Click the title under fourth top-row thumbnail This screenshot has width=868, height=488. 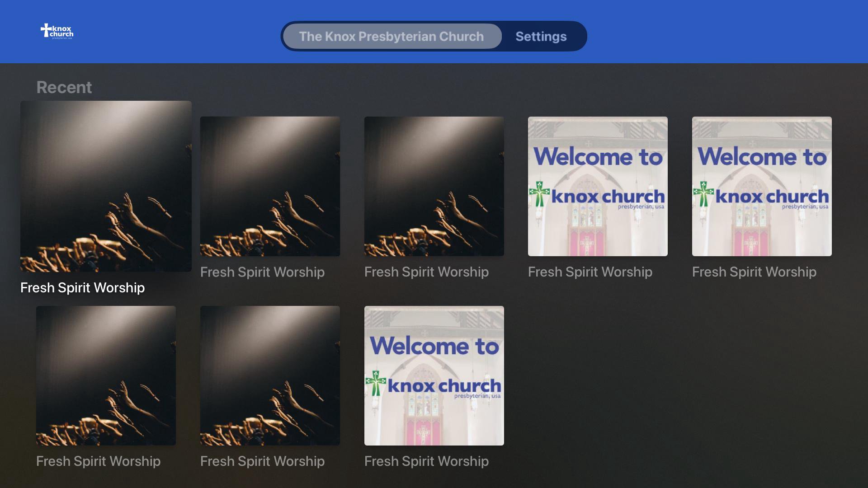pyautogui.click(x=590, y=272)
